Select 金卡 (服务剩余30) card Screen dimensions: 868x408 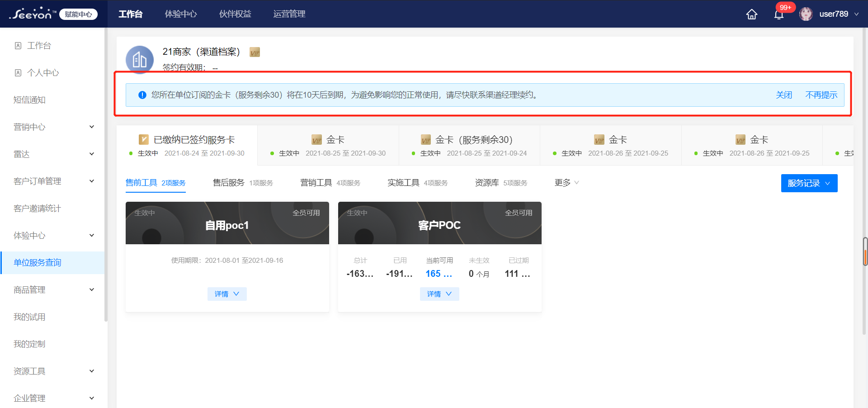(469, 145)
